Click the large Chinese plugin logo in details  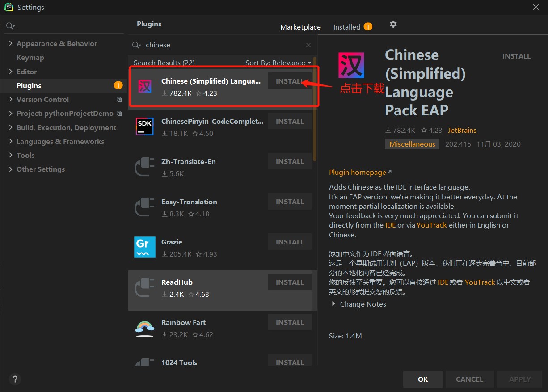351,65
